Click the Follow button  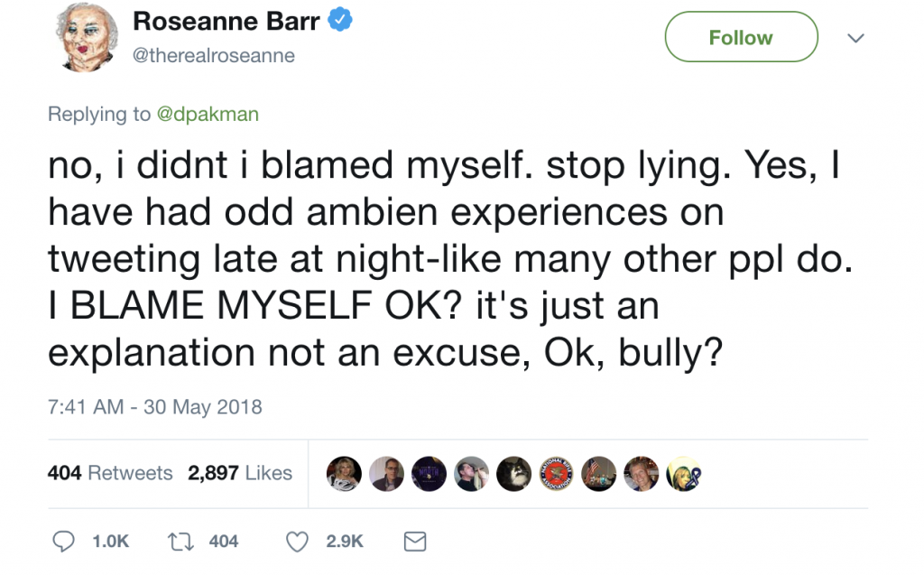pos(741,38)
